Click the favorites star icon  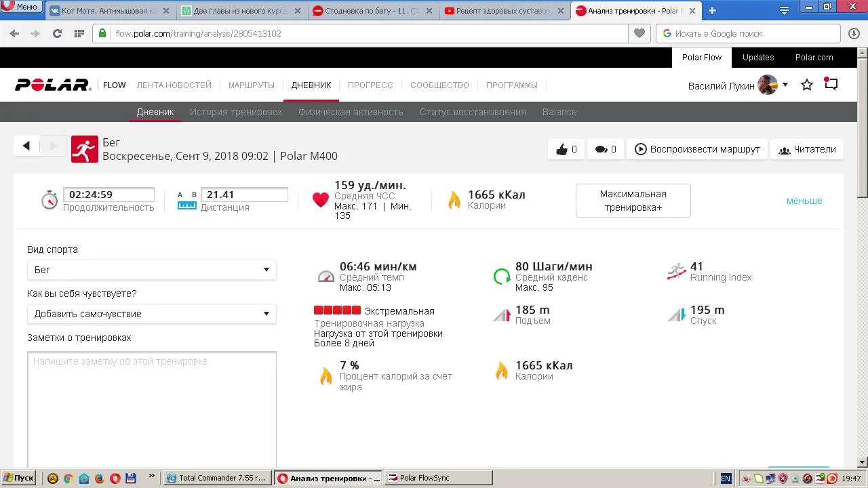807,85
